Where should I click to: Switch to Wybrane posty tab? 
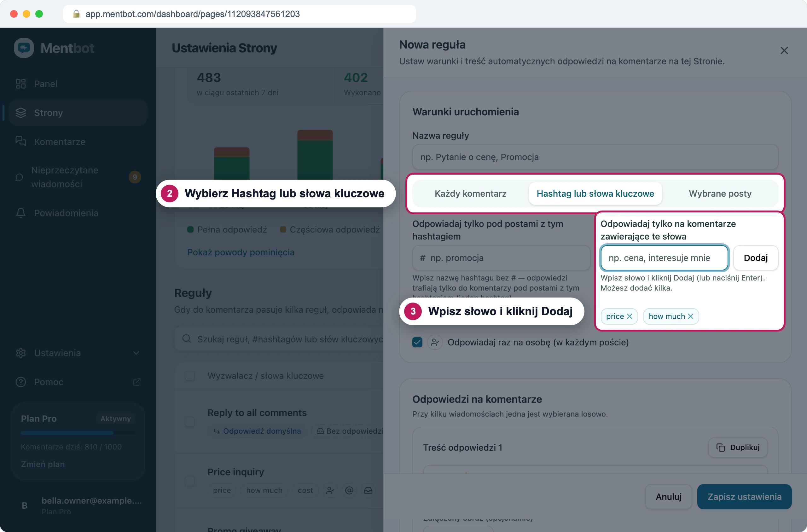tap(720, 194)
